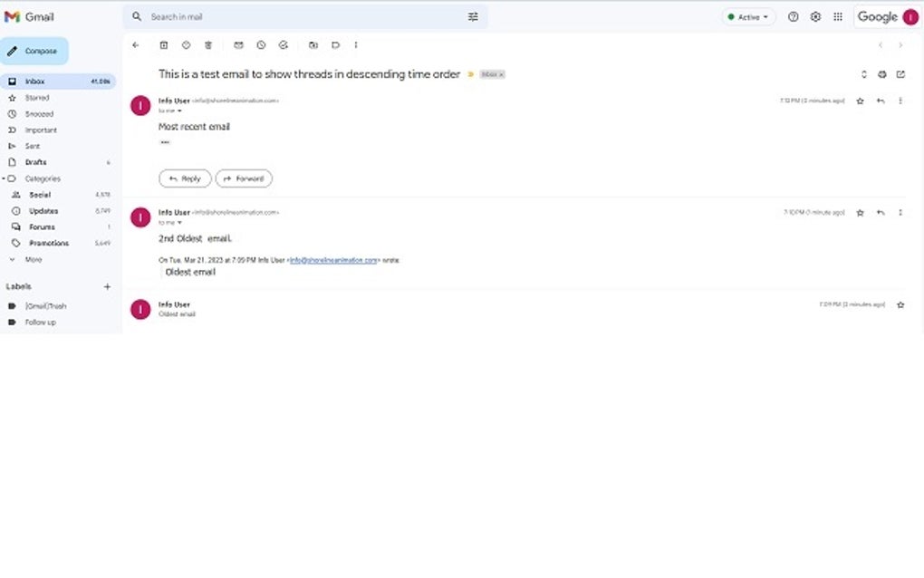Screen dimensions: 924x578
Task: Click the Reply button on the top message
Action: 185,178
